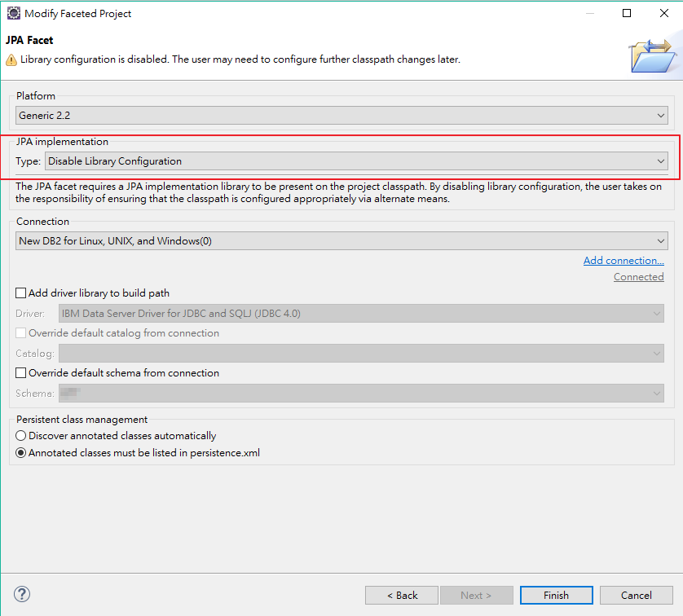Click the disabled Driver dropdown arrow
The height and width of the screenshot is (616, 683).
tap(656, 313)
